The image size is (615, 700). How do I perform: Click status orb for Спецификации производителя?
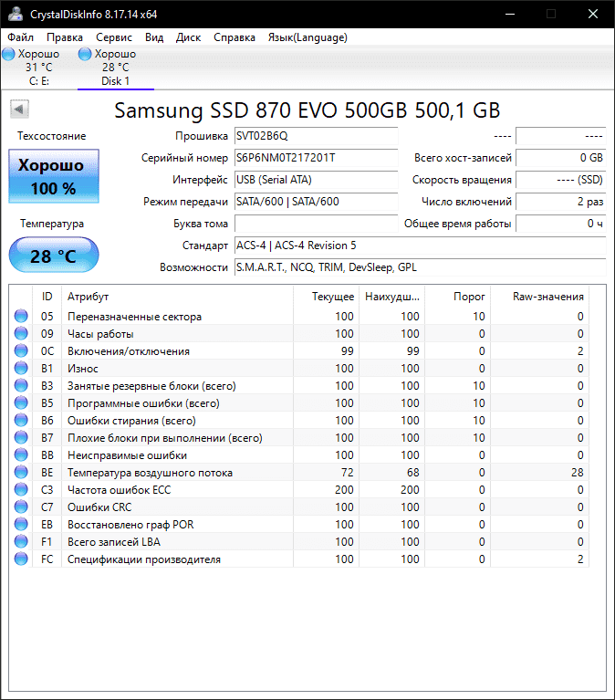21,559
